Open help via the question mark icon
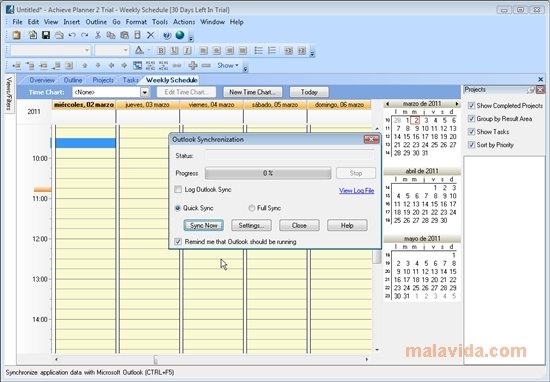 pos(167,35)
